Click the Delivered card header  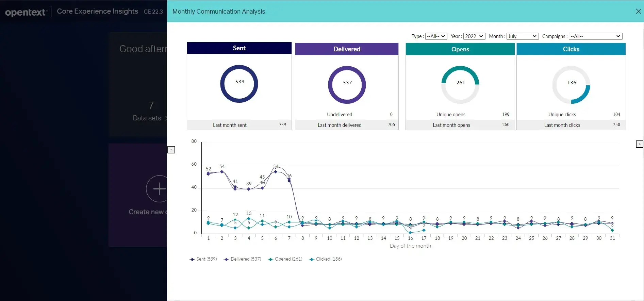347,49
